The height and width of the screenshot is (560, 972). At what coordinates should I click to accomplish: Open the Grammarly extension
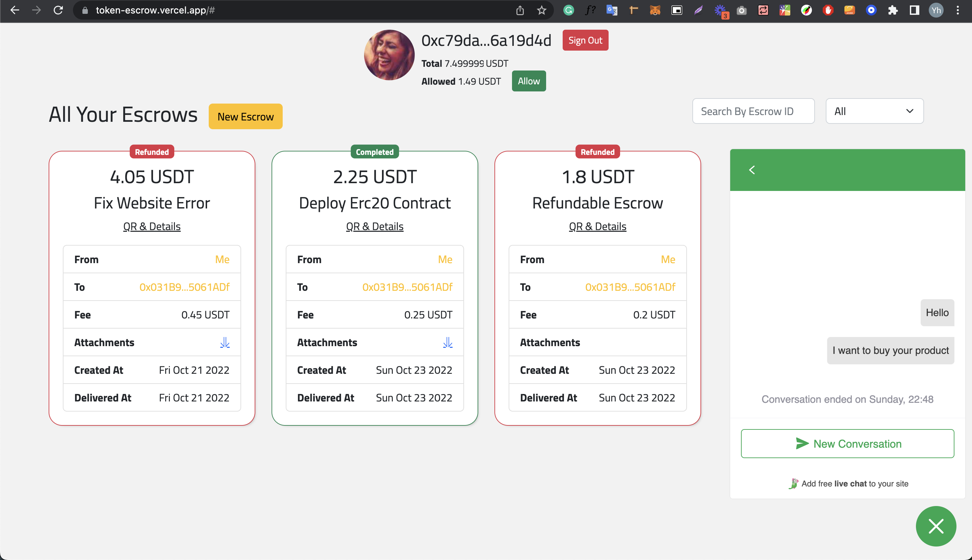coord(568,10)
